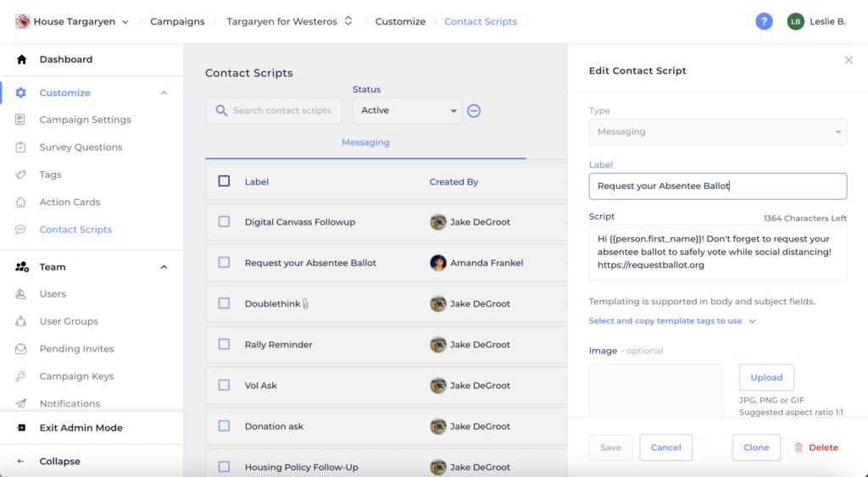868x477 pixels.
Task: Click the Customize gear icon
Action: (x=20, y=92)
